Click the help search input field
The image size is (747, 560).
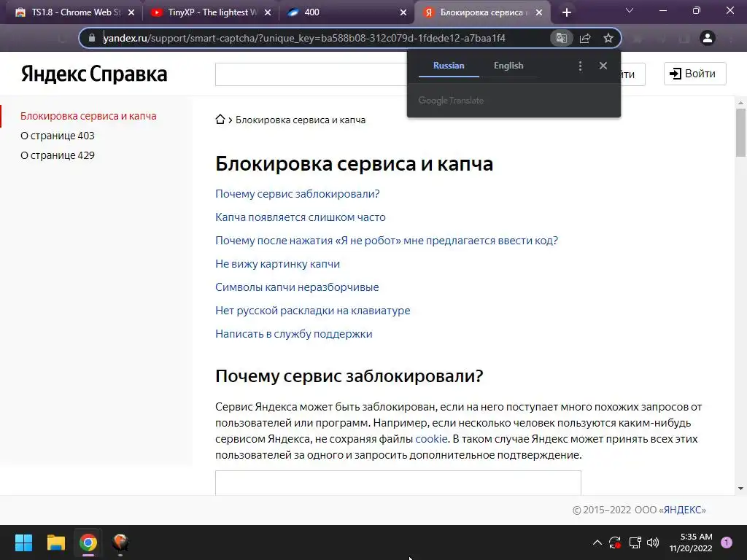point(311,74)
